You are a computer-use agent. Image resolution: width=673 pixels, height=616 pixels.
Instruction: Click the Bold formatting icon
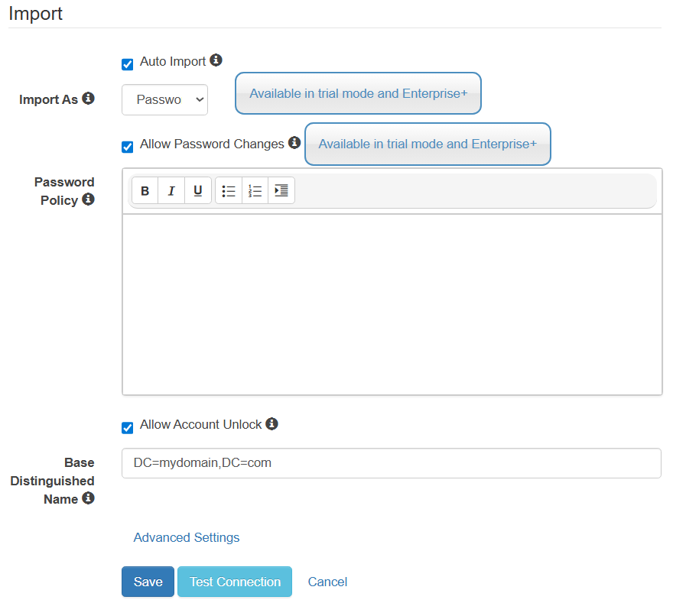[x=145, y=191]
